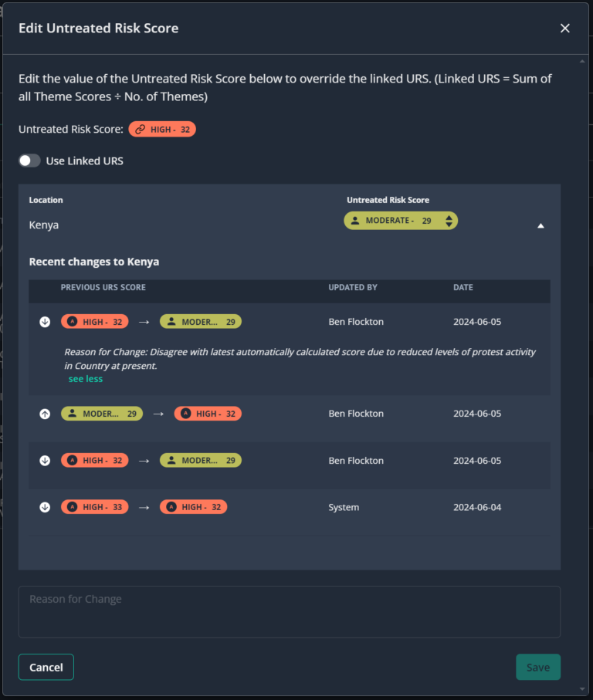Screen dimensions: 593x700
Task: Click the Cancel button
Action: pyautogui.click(x=46, y=667)
